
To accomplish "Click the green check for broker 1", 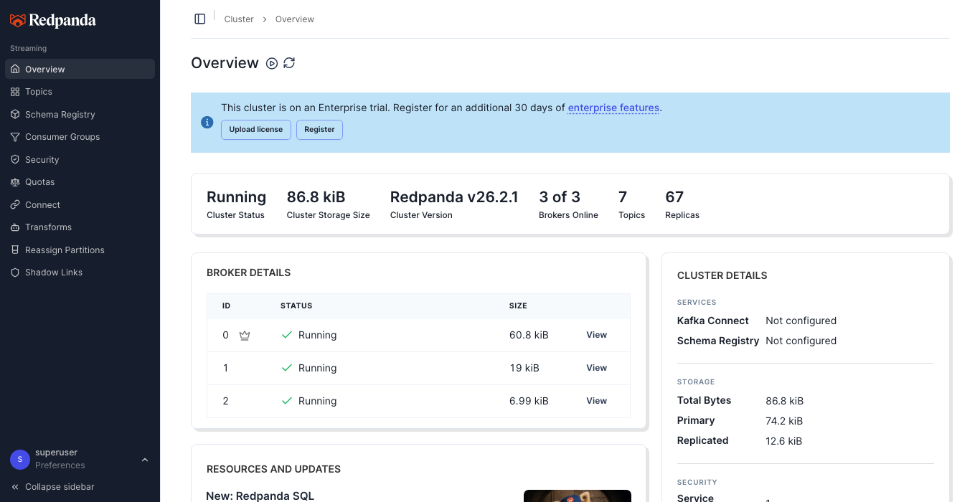I will [x=287, y=368].
